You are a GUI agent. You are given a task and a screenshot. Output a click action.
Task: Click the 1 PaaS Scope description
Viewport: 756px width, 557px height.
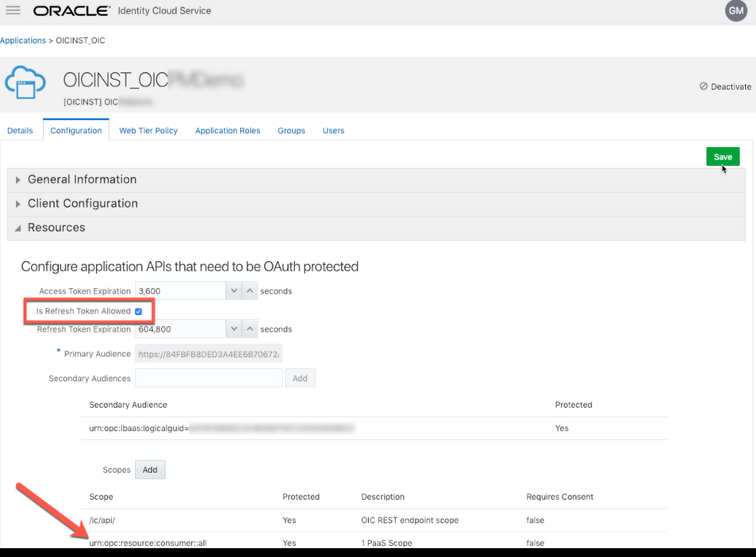pos(386,543)
